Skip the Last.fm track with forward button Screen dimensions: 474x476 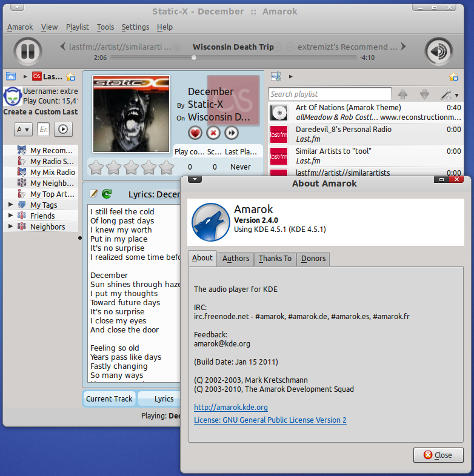coord(232,133)
